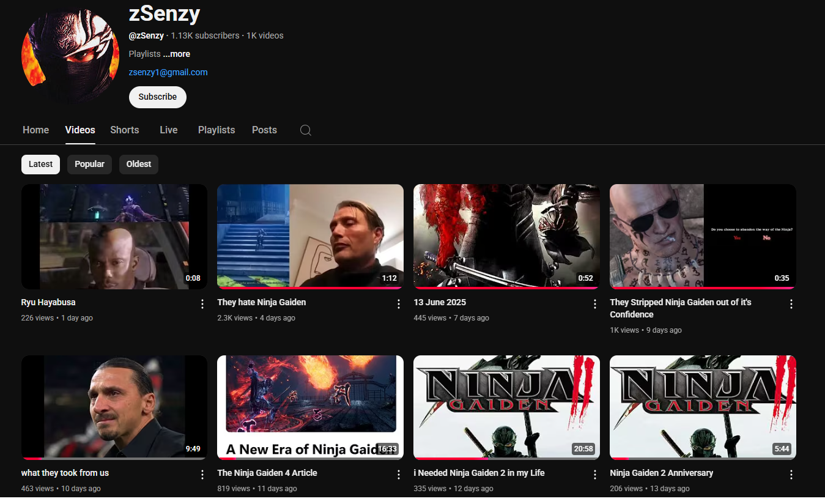
Task: Click the Ryu Hayabusa thumbnail (0:08)
Action: click(114, 237)
